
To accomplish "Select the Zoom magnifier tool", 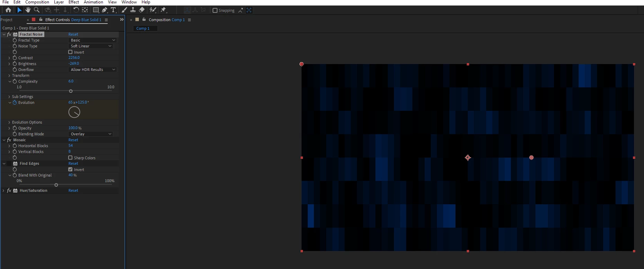I will coord(37,10).
